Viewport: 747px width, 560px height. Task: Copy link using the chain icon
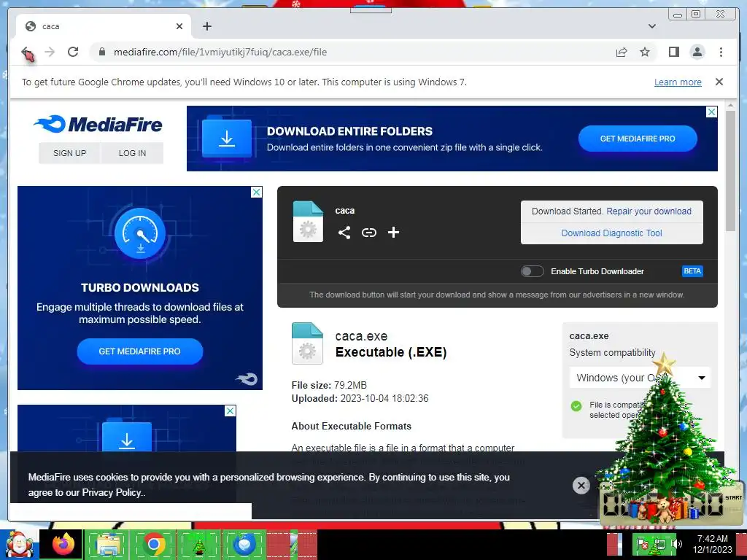(368, 233)
